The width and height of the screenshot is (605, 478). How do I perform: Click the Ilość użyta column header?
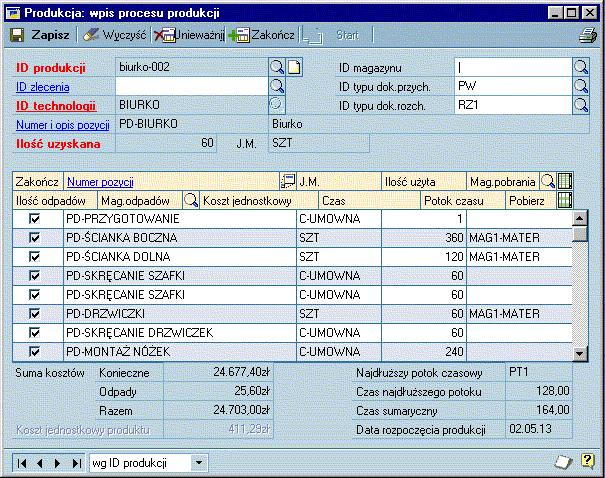pyautogui.click(x=424, y=181)
